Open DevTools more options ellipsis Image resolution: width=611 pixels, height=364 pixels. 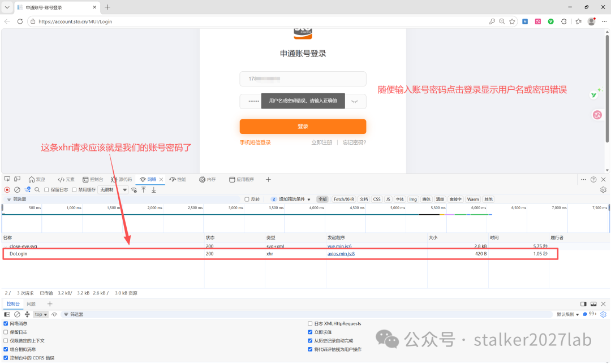point(583,180)
